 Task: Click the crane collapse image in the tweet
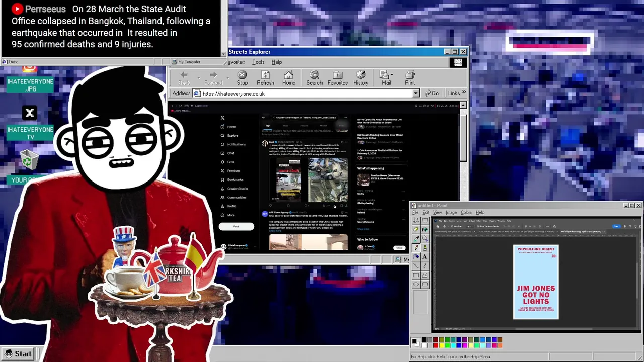(x=308, y=180)
